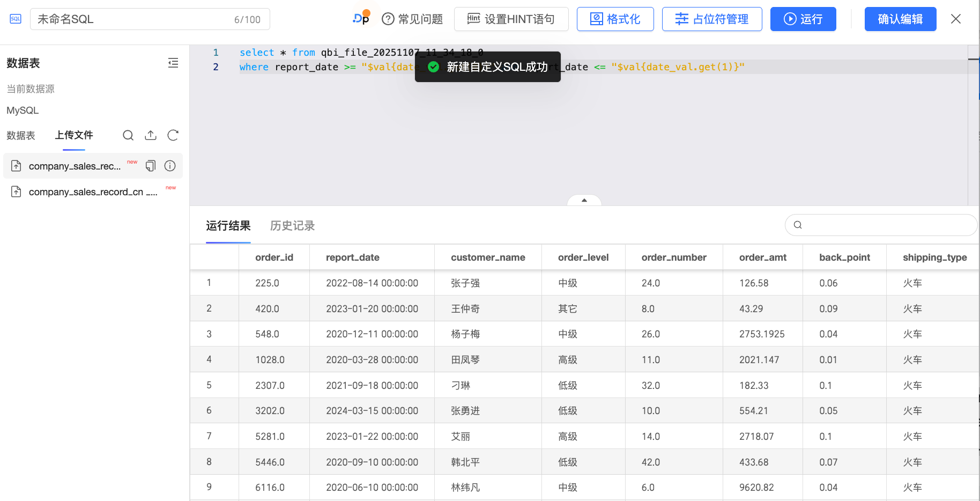Open 占位符管理 placeholder management

click(x=711, y=19)
